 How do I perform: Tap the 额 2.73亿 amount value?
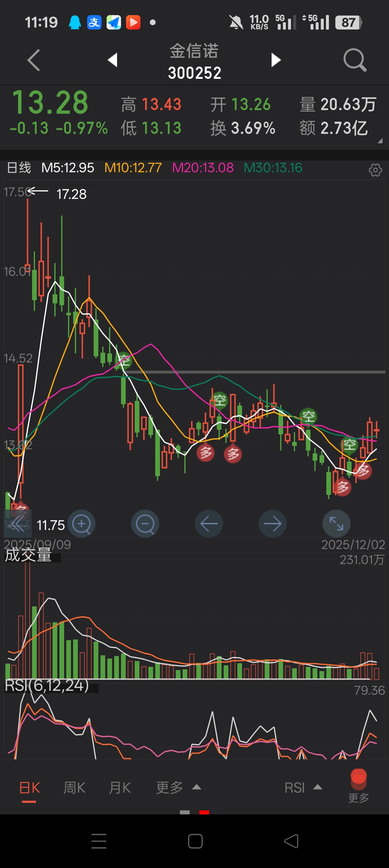coord(334,128)
